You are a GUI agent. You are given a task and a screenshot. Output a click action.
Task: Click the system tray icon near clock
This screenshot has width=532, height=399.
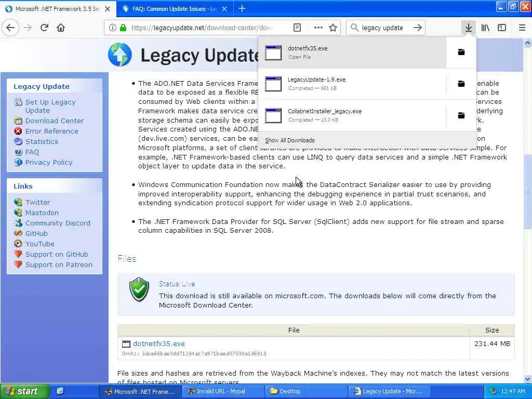[x=494, y=391]
